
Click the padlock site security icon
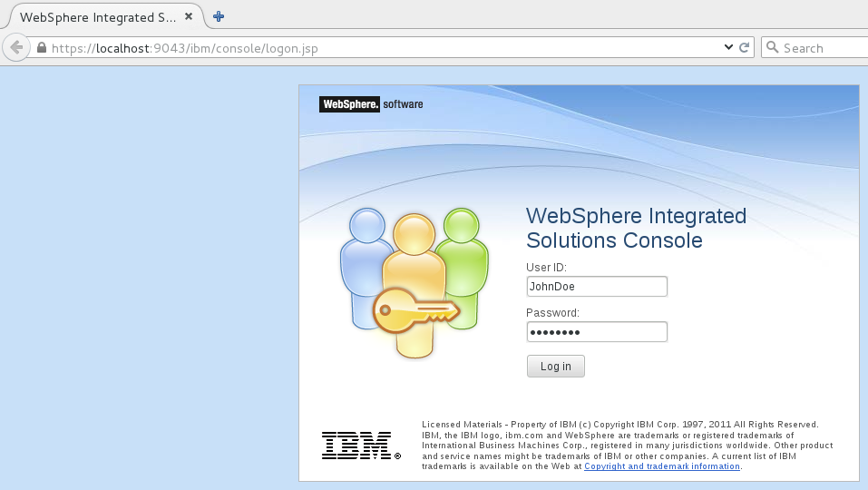point(42,47)
